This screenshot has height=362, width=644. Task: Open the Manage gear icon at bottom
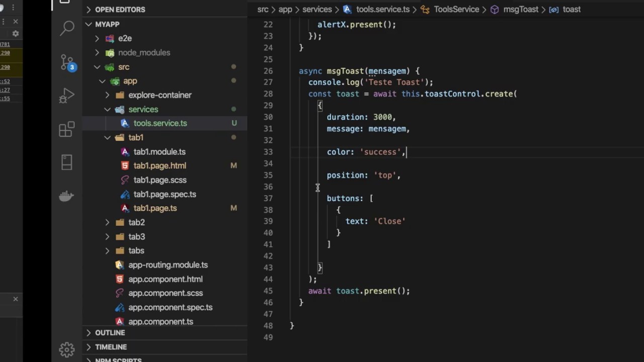tap(67, 349)
